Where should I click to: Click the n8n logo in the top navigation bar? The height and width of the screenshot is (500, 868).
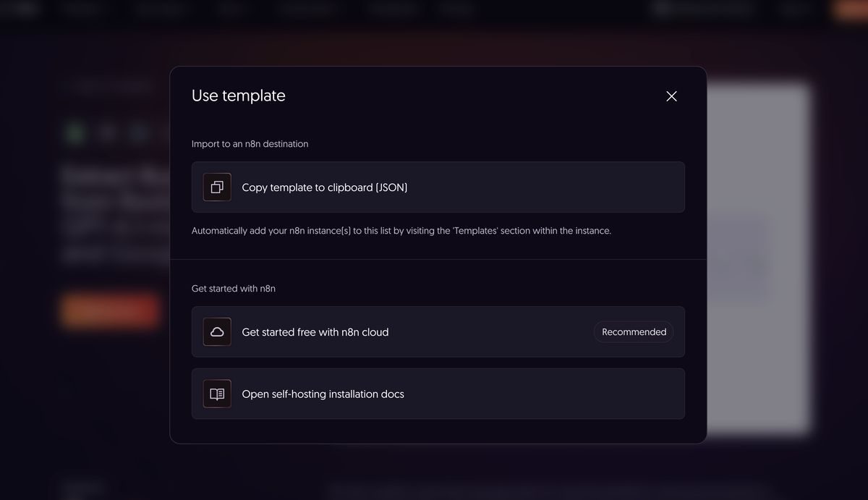[x=22, y=9]
